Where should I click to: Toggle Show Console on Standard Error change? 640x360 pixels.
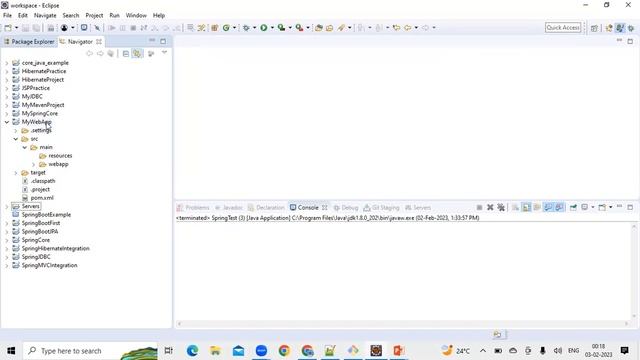point(559,207)
